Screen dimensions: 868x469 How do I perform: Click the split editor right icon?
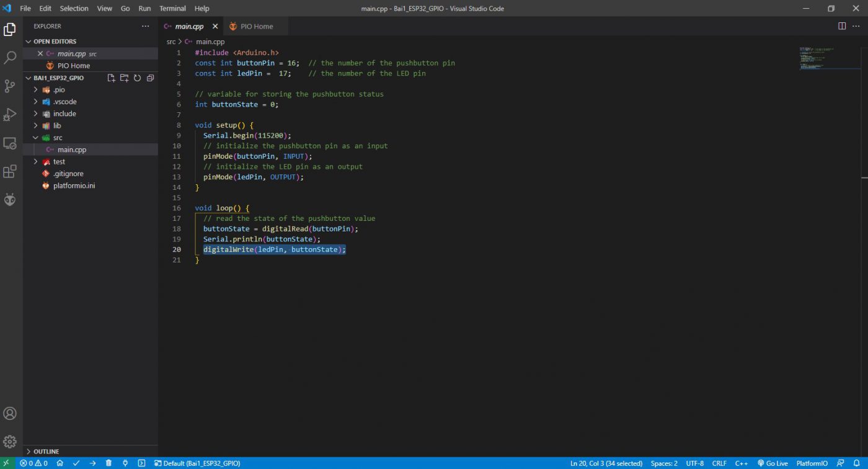[x=842, y=26]
